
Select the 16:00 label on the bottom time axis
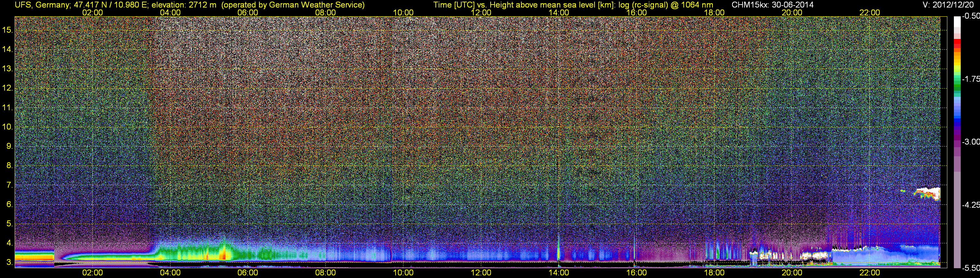pyautogui.click(x=636, y=273)
